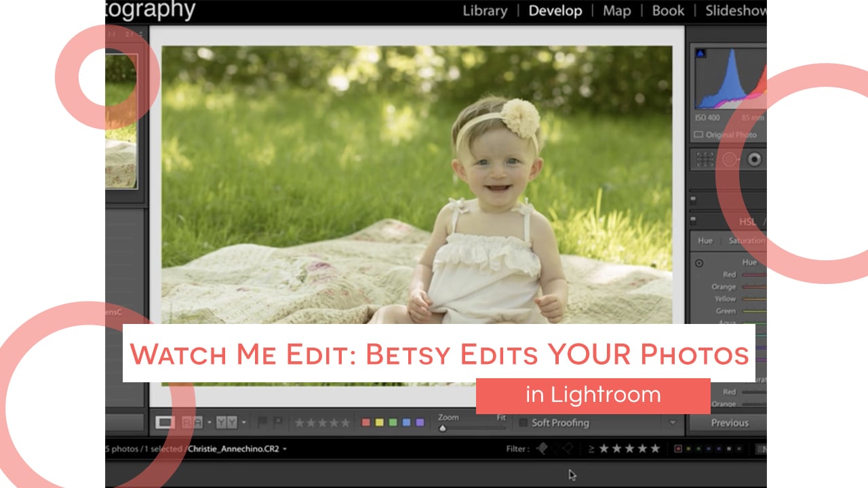Set five-star rating in toolbar
Image resolution: width=868 pixels, height=488 pixels.
pos(344,423)
